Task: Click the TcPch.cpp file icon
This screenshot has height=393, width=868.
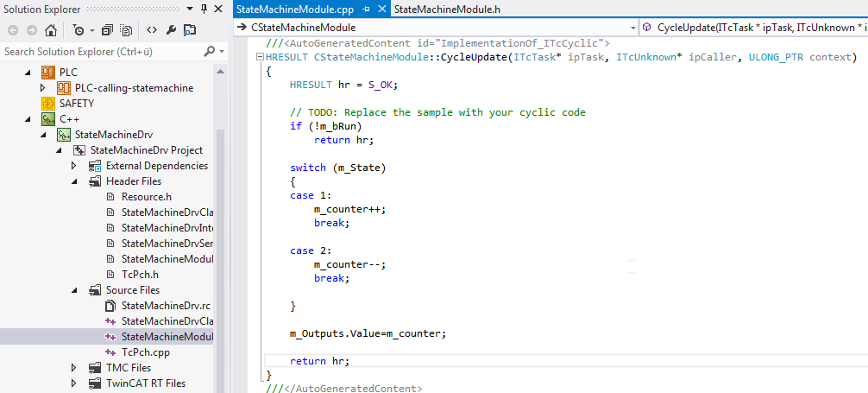Action: (x=110, y=352)
